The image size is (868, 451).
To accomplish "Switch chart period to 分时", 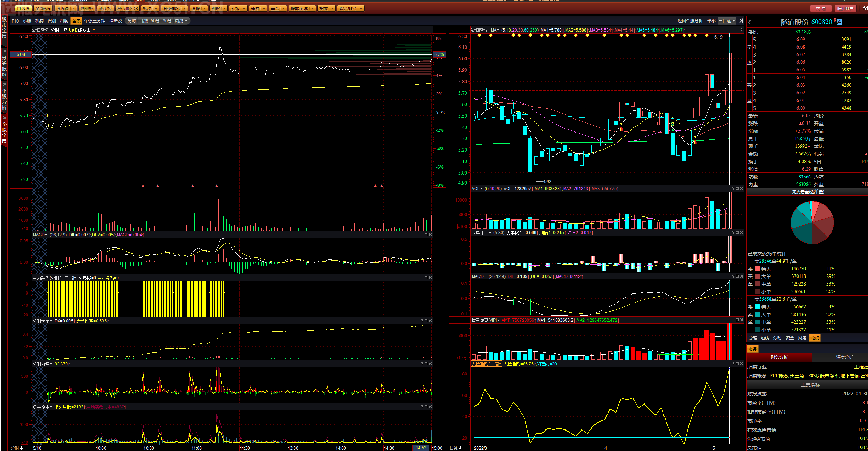I will tap(132, 21).
